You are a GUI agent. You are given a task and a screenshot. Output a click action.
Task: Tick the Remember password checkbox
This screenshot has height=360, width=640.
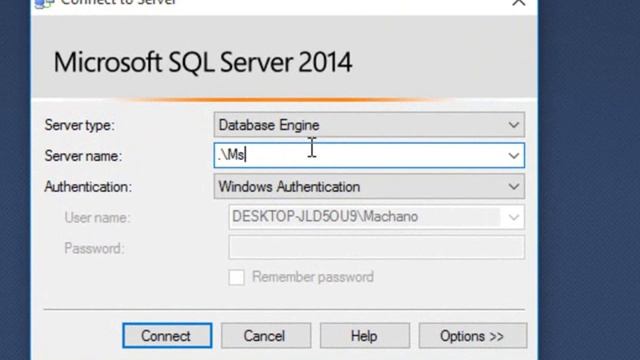click(236, 277)
